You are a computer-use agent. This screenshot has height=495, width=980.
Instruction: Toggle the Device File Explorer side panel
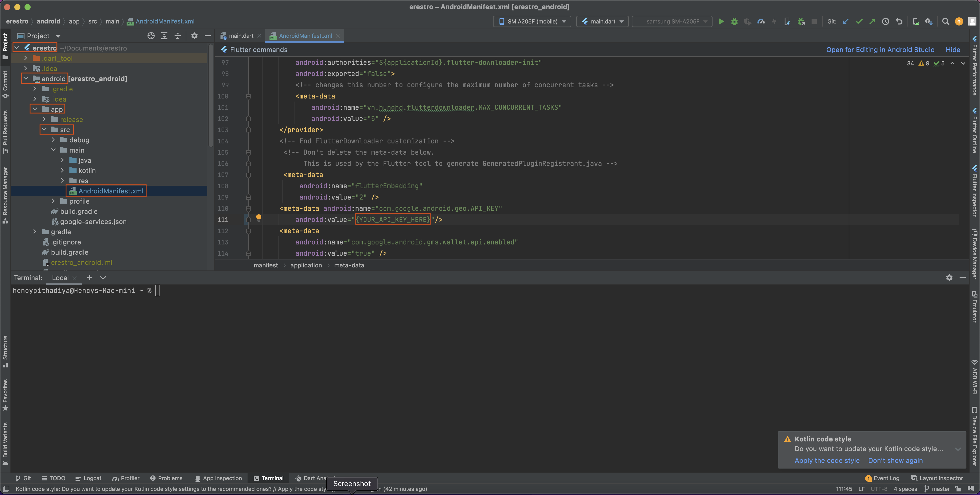pyautogui.click(x=975, y=436)
